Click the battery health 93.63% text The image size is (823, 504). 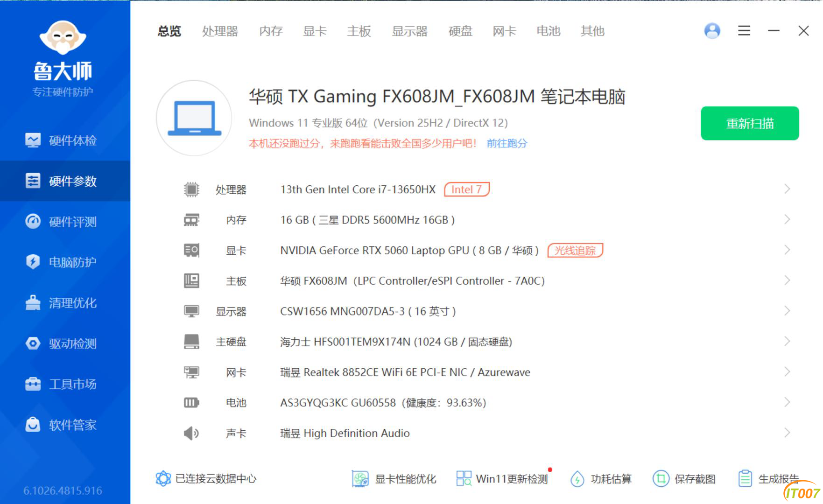[x=443, y=403]
